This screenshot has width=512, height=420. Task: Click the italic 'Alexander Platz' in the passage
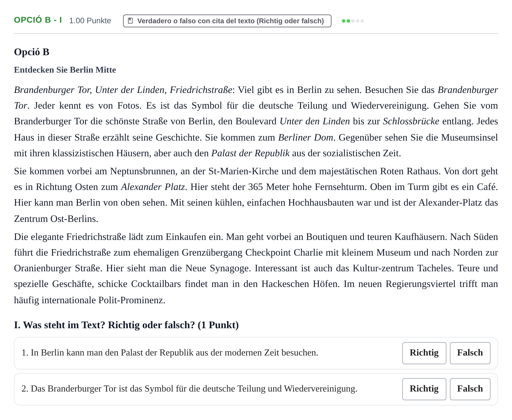(153, 187)
